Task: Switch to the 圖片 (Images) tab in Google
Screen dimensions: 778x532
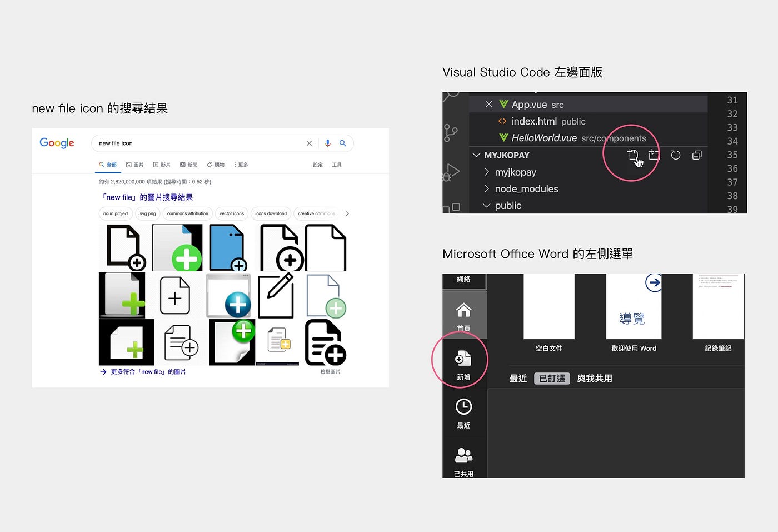Action: [134, 165]
